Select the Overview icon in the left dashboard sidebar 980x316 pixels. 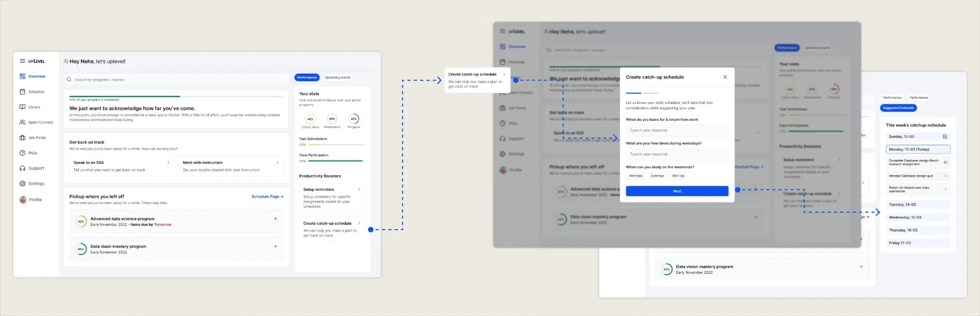[23, 76]
